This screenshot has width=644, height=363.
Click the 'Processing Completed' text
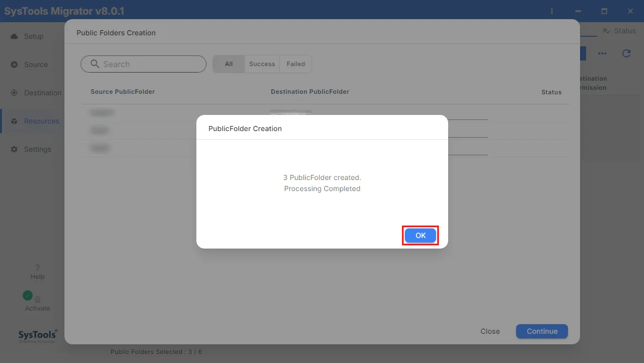click(322, 189)
